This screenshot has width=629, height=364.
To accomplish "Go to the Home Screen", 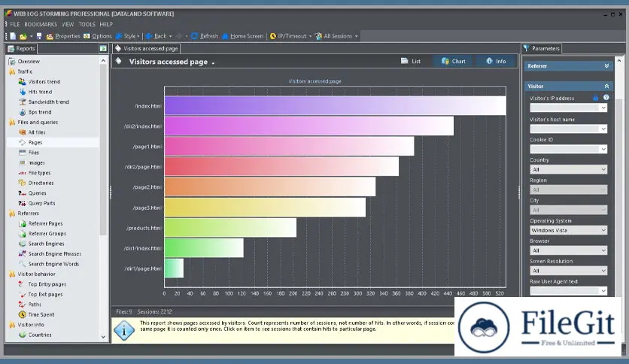I will tap(243, 36).
